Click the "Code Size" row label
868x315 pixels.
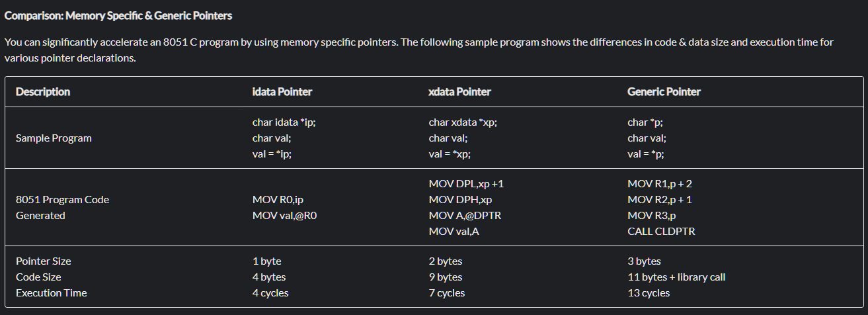(38, 277)
